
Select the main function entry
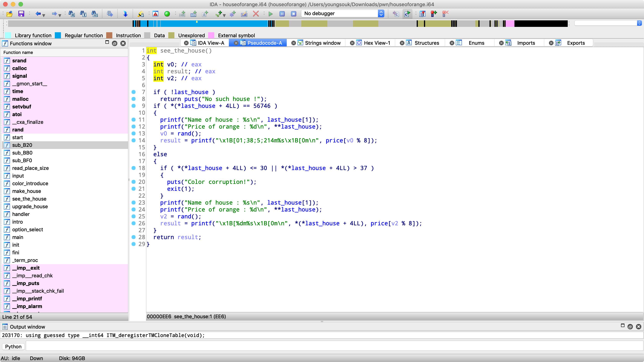[x=17, y=237]
